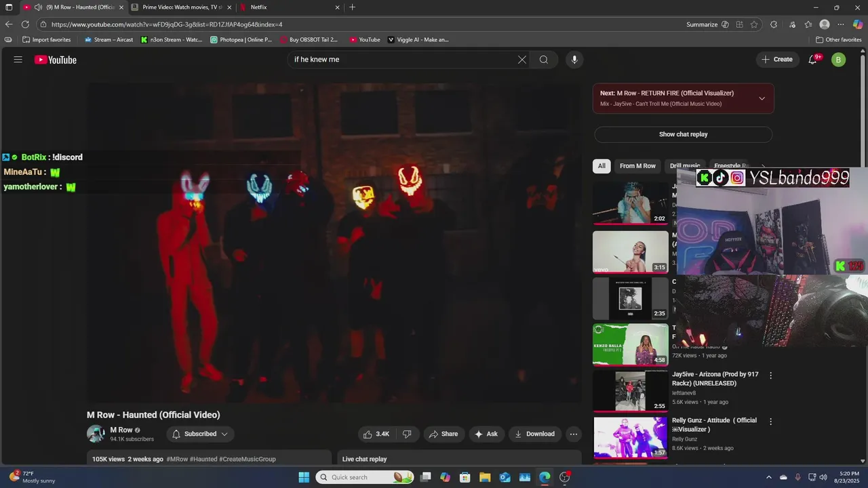
Task: Close the Prime Video tab
Action: (229, 7)
